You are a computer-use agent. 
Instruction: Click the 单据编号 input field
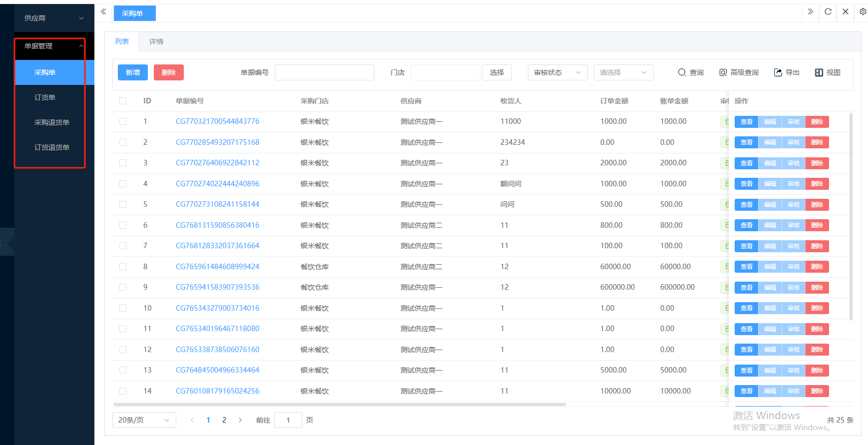(325, 72)
